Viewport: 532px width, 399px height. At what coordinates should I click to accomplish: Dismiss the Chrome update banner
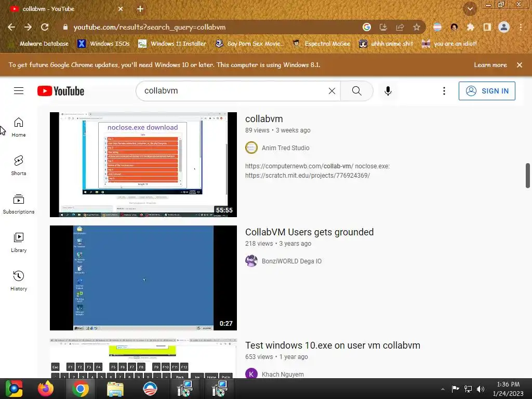(x=519, y=65)
